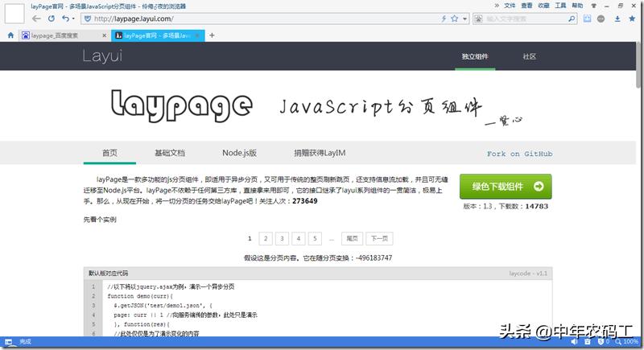The width and height of the screenshot is (644, 350).
Task: Open the 工具 menu
Action: [x=560, y=6]
